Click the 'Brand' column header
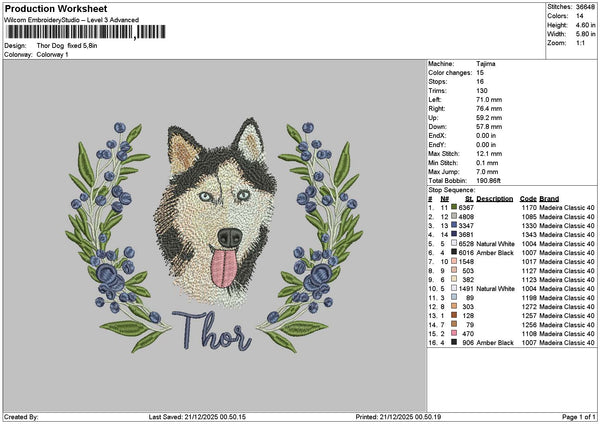 click(x=549, y=199)
